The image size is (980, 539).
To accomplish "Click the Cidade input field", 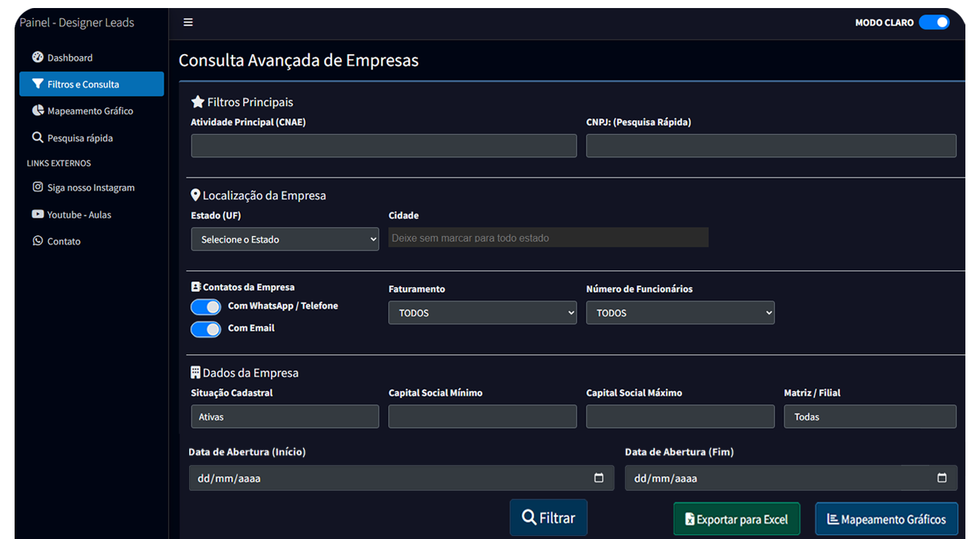I will (x=548, y=237).
